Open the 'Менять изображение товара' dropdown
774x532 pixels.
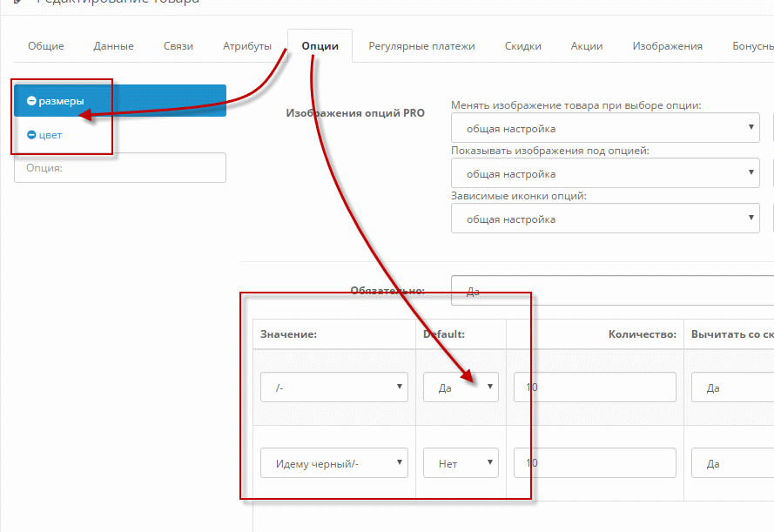tap(605, 129)
